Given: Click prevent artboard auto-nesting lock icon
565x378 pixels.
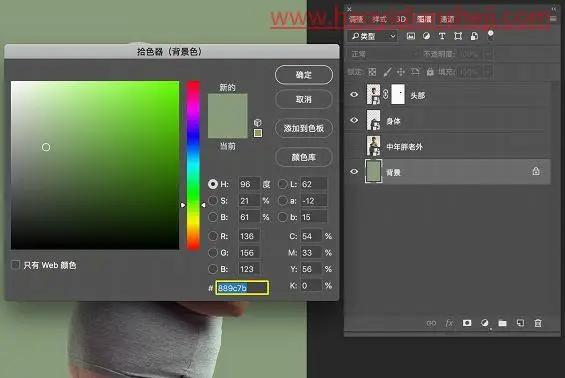Looking at the screenshot, I should [415, 72].
